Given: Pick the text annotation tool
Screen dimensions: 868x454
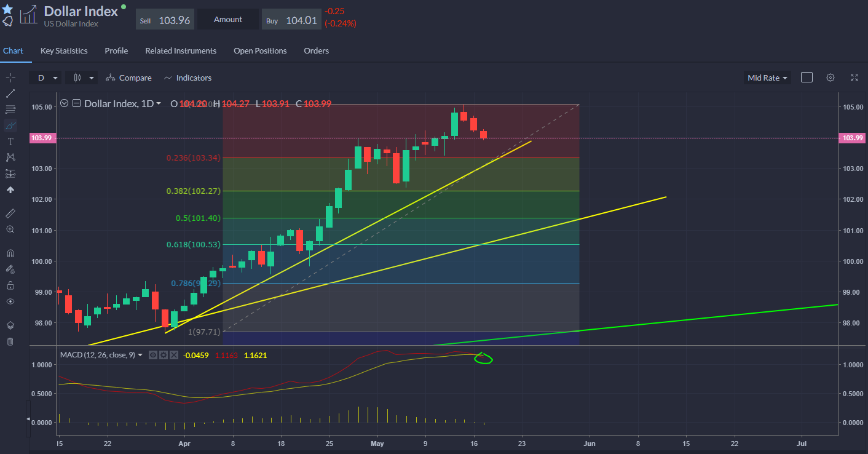Looking at the screenshot, I should [10, 141].
